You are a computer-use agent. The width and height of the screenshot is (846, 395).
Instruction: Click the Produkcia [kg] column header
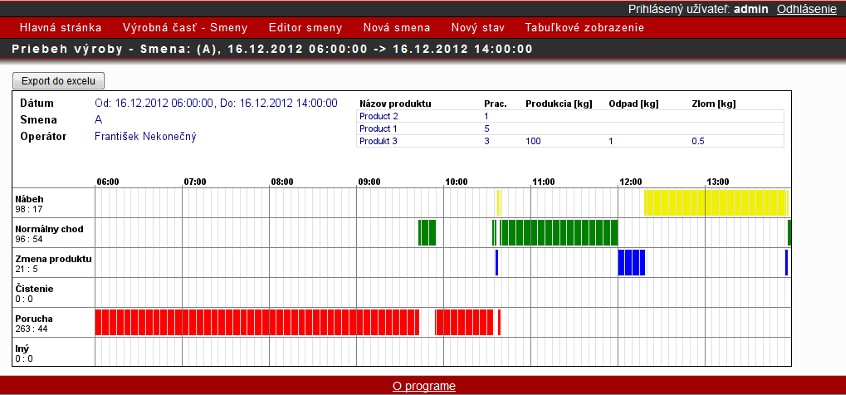coord(558,104)
